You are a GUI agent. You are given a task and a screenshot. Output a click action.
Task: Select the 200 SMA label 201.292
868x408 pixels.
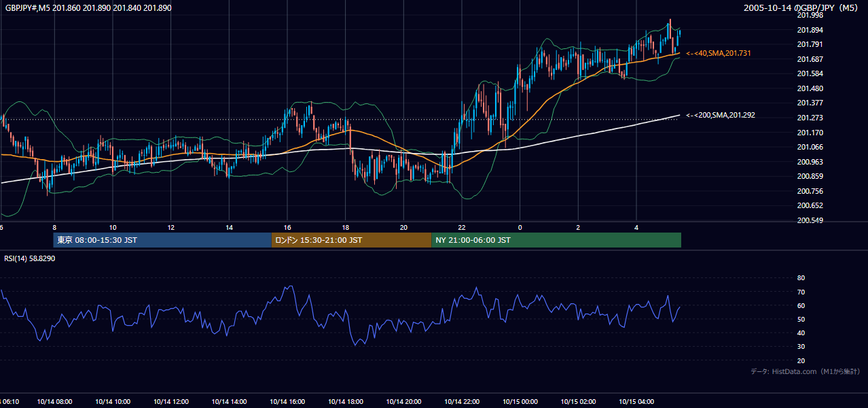click(721, 115)
